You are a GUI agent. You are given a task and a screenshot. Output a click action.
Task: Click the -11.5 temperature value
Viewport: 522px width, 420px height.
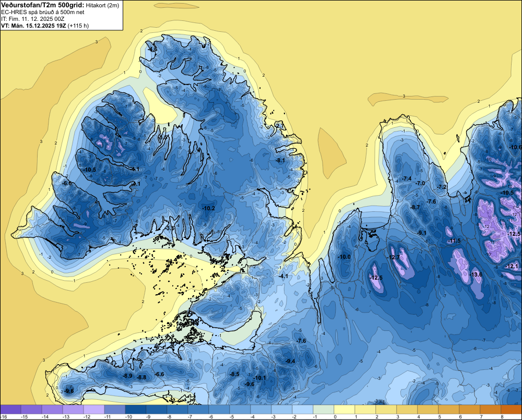coord(455,241)
